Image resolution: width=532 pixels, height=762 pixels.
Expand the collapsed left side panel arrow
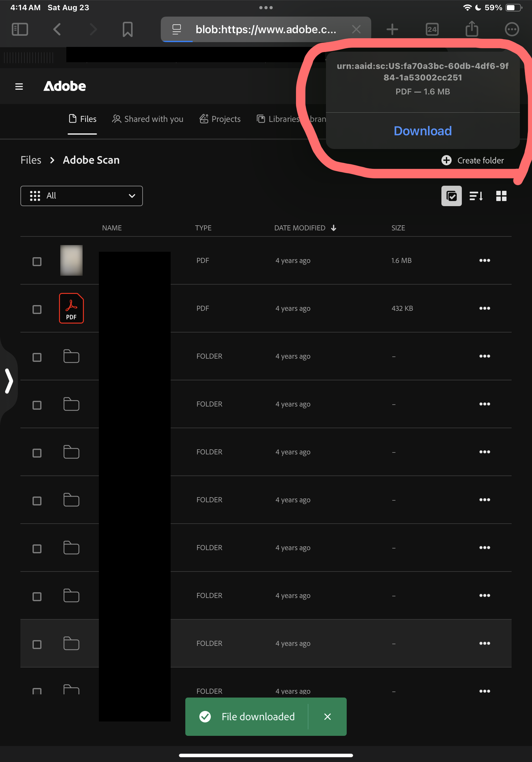click(9, 381)
